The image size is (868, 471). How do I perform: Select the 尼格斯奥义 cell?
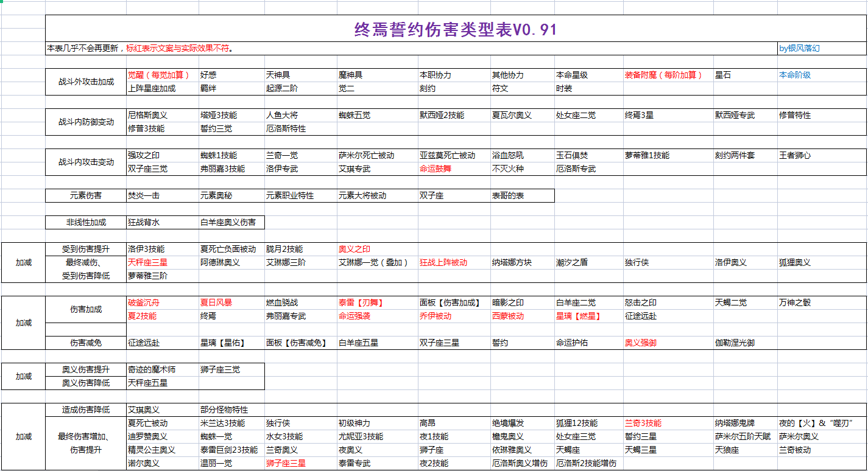163,115
